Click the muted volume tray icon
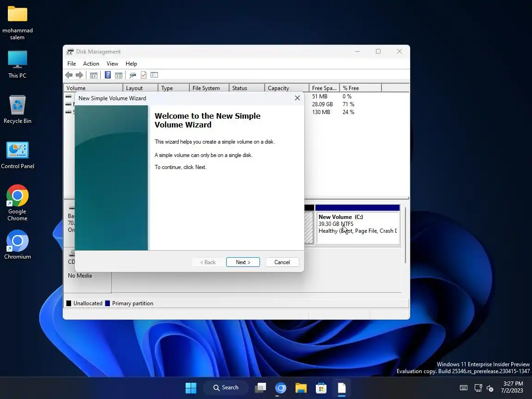This screenshot has width=532, height=399. (490, 388)
